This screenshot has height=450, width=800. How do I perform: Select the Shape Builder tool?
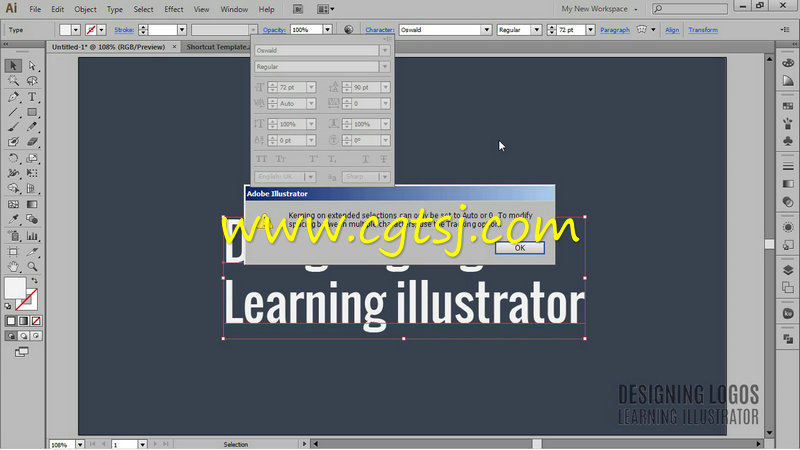(x=13, y=189)
